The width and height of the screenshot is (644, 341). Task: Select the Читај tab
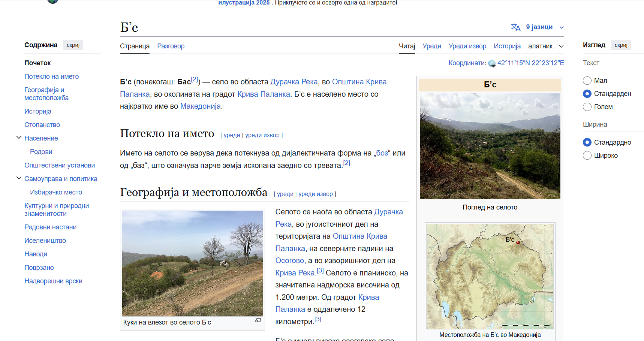tap(407, 46)
